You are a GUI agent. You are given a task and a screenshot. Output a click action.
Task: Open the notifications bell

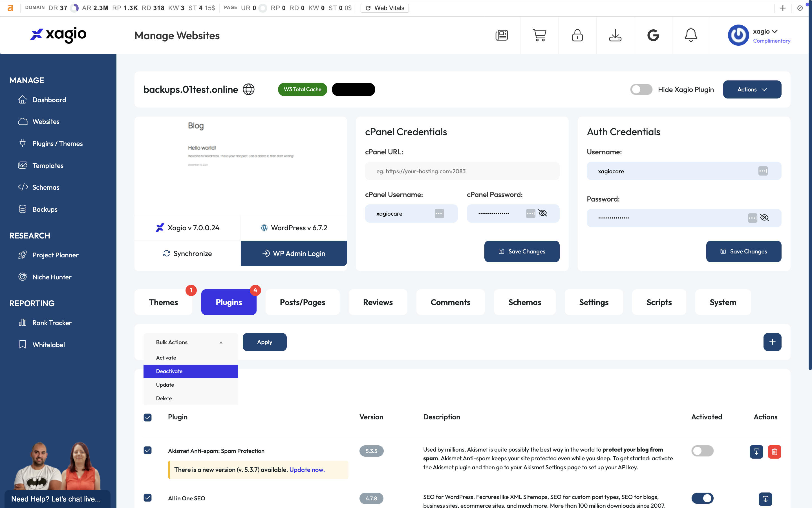pos(691,35)
